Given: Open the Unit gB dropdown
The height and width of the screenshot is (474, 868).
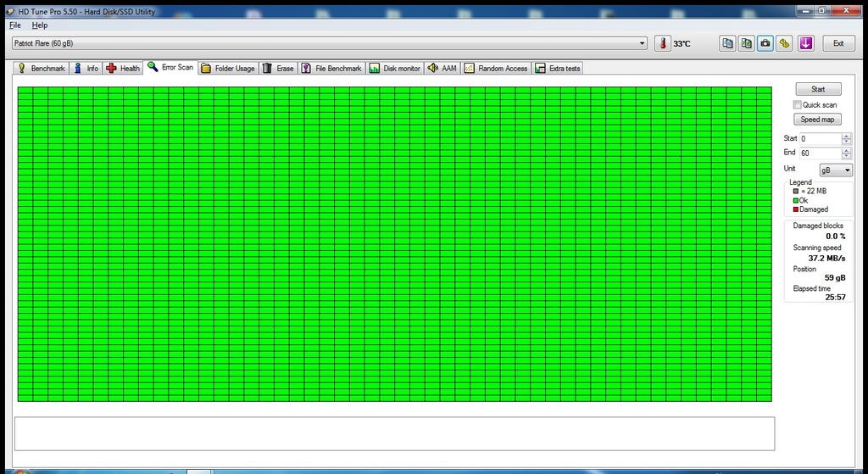Looking at the screenshot, I should point(835,170).
